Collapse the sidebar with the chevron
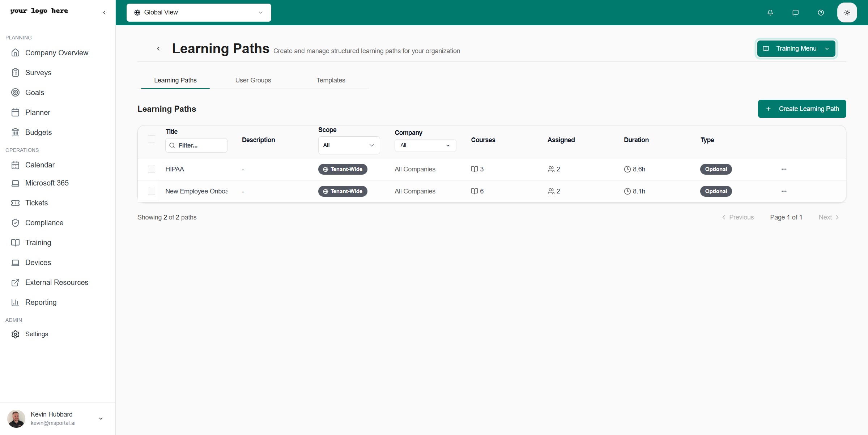This screenshot has width=868, height=435. (x=104, y=12)
